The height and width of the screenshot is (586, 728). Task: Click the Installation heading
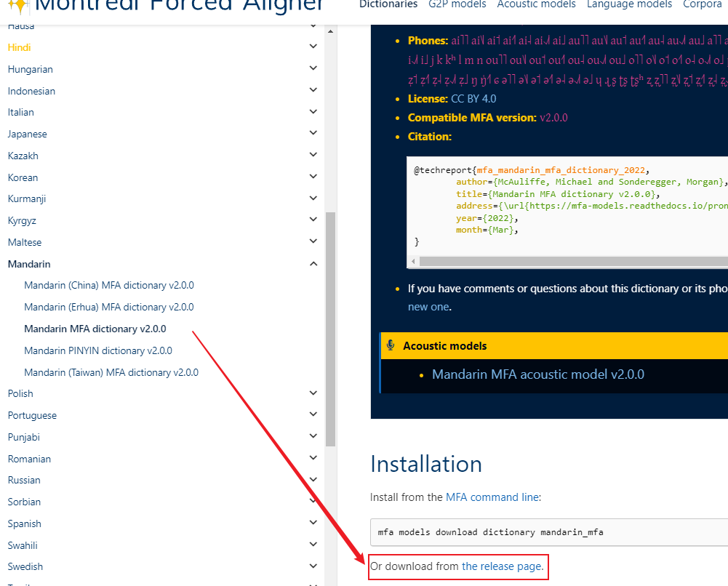point(426,464)
